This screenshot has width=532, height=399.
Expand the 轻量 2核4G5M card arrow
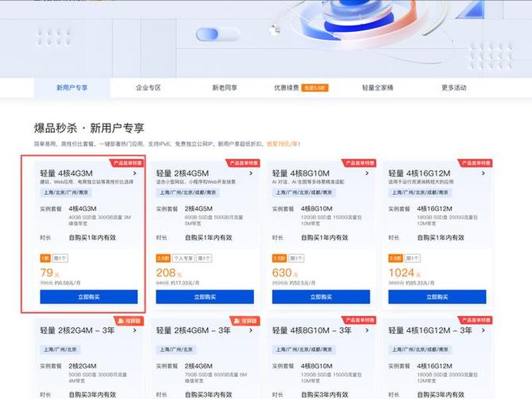click(251, 174)
